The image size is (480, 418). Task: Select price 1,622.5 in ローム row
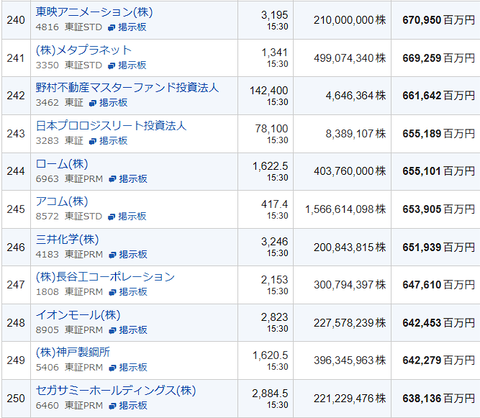270,166
